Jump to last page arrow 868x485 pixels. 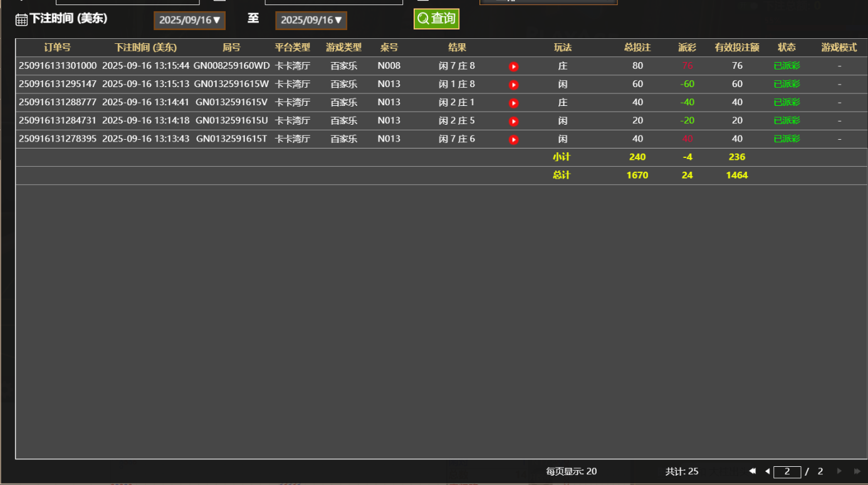tap(857, 471)
